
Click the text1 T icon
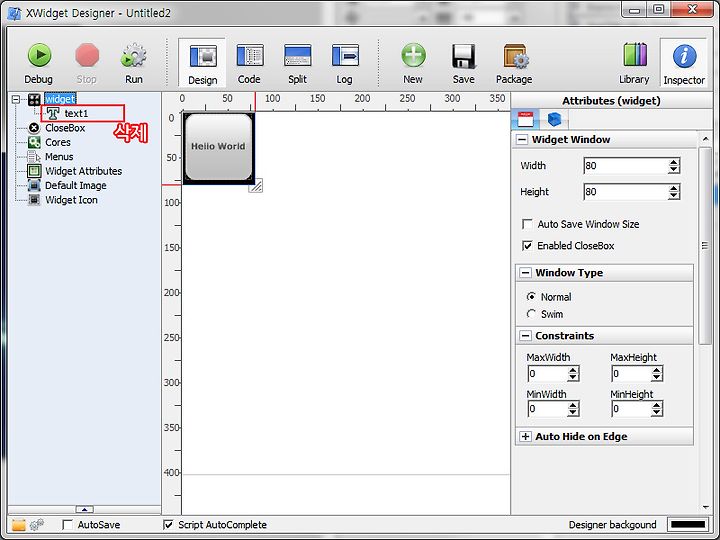[x=53, y=113]
